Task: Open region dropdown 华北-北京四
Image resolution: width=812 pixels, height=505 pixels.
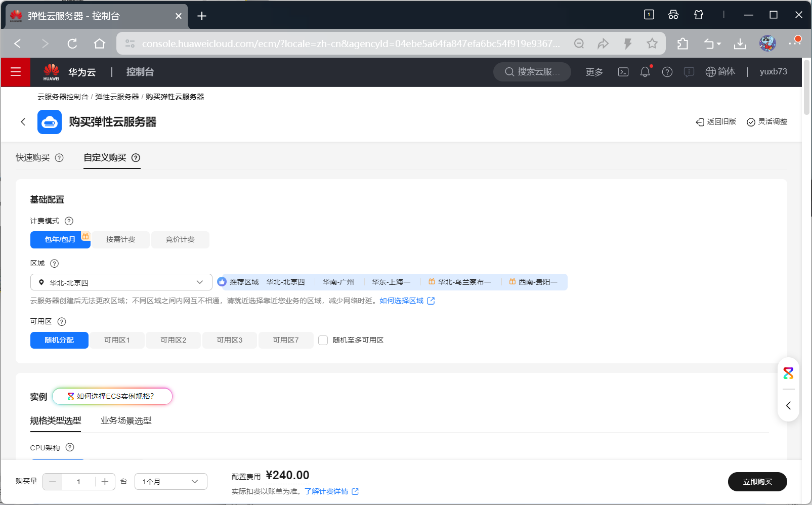Action: click(121, 282)
